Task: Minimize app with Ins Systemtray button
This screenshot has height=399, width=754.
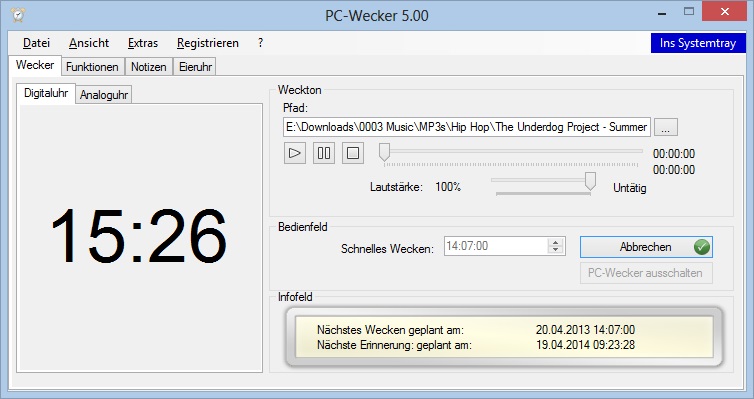Action: coord(698,43)
